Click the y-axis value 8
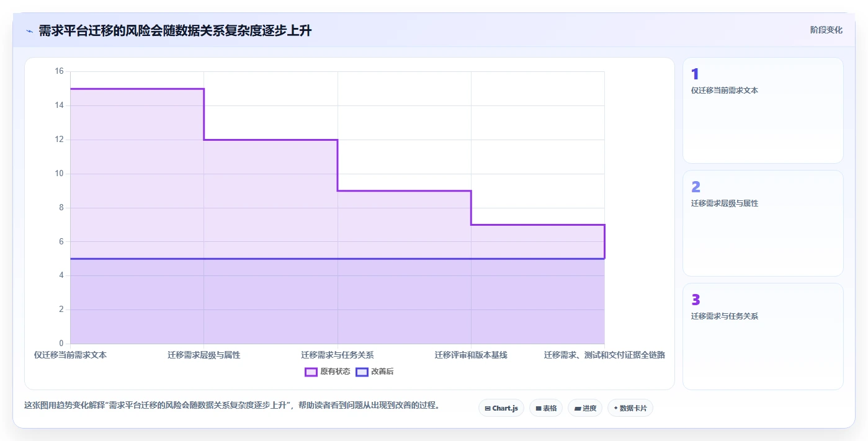 point(61,208)
